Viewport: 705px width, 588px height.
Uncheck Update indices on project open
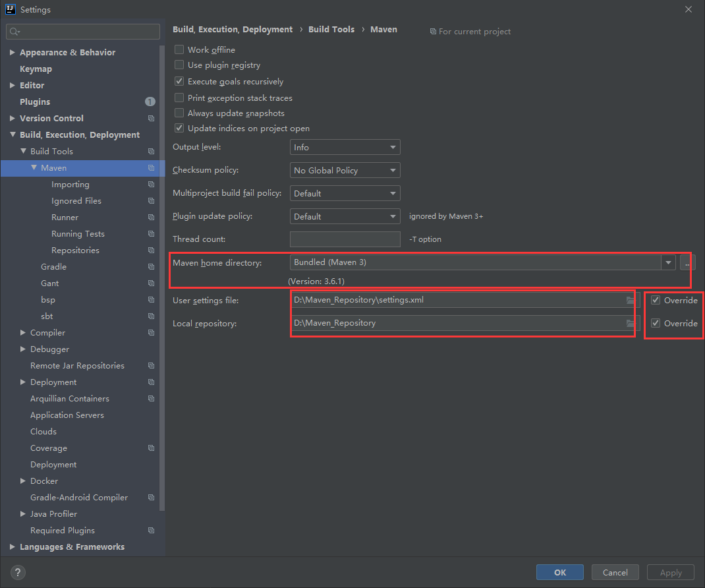(x=179, y=129)
